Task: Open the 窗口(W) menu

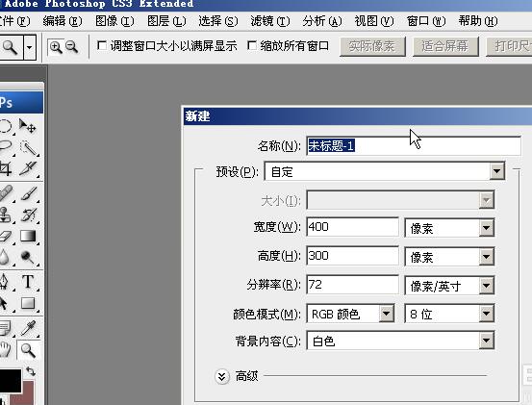Action: (x=426, y=21)
